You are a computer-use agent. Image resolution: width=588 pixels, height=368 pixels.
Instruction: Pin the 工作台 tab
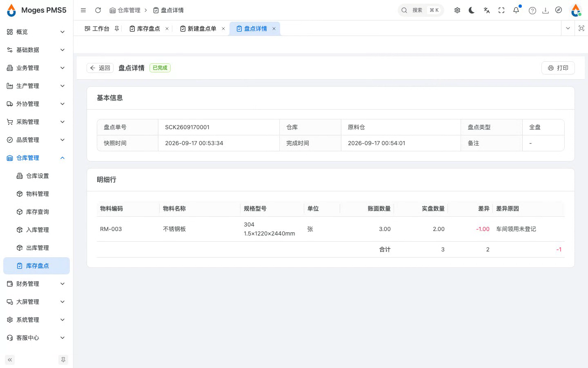(117, 29)
